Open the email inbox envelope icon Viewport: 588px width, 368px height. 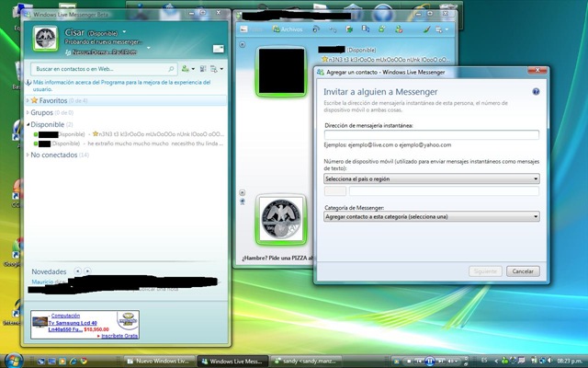coord(219,49)
